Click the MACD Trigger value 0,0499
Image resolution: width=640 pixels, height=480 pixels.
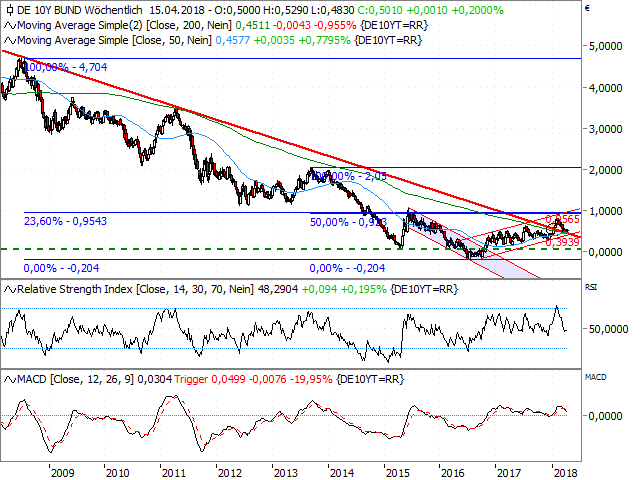228,380
